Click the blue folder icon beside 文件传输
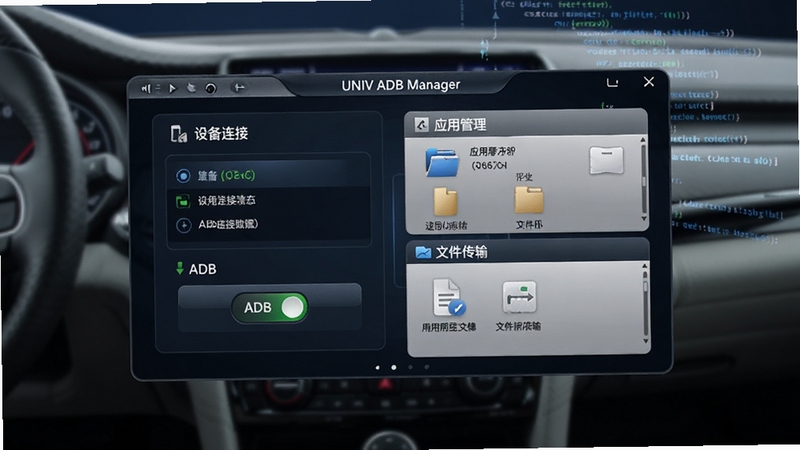 [x=423, y=252]
